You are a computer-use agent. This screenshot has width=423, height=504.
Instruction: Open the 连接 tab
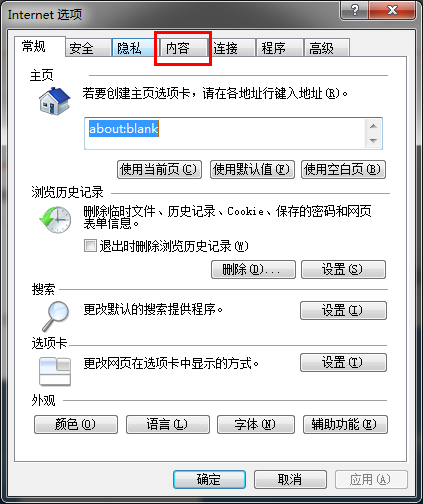232,48
